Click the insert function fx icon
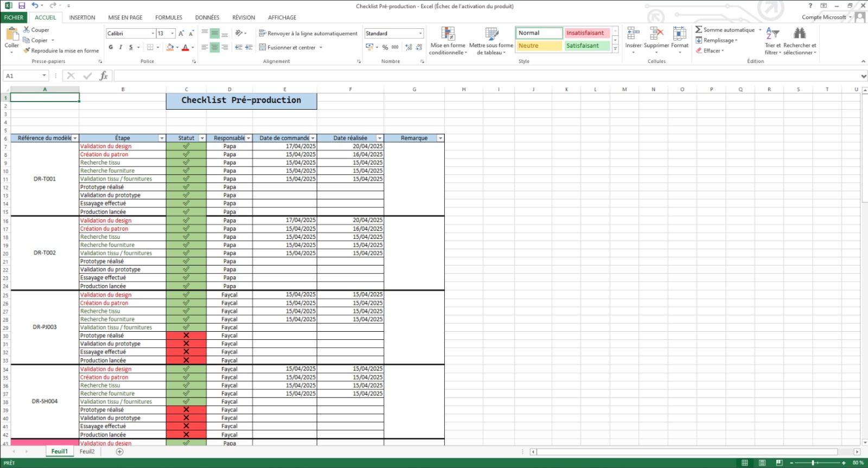 [104, 76]
